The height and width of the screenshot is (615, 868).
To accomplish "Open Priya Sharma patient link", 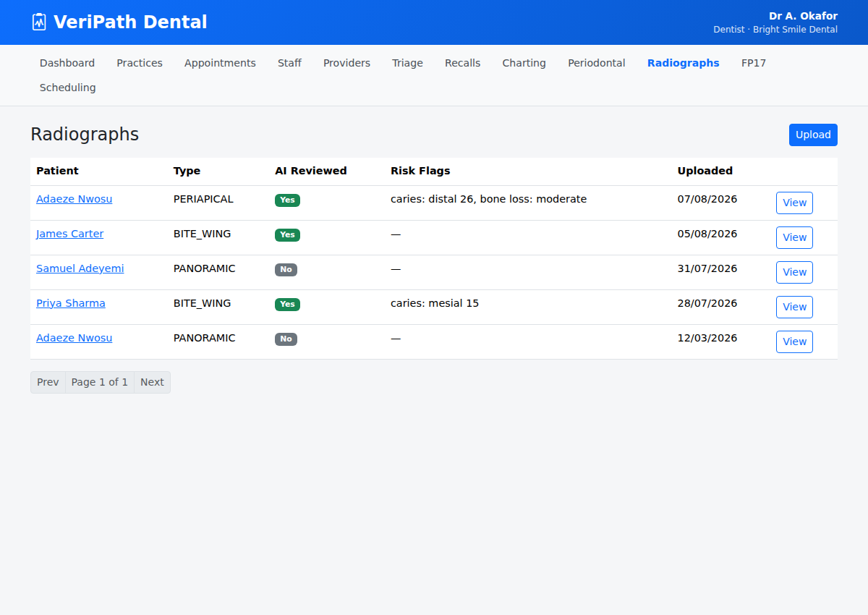I will click(x=70, y=303).
